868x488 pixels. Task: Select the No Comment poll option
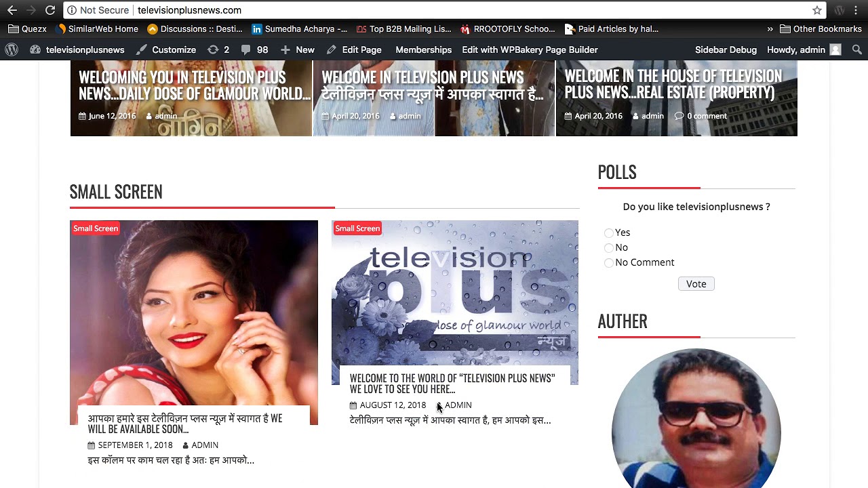click(x=609, y=263)
